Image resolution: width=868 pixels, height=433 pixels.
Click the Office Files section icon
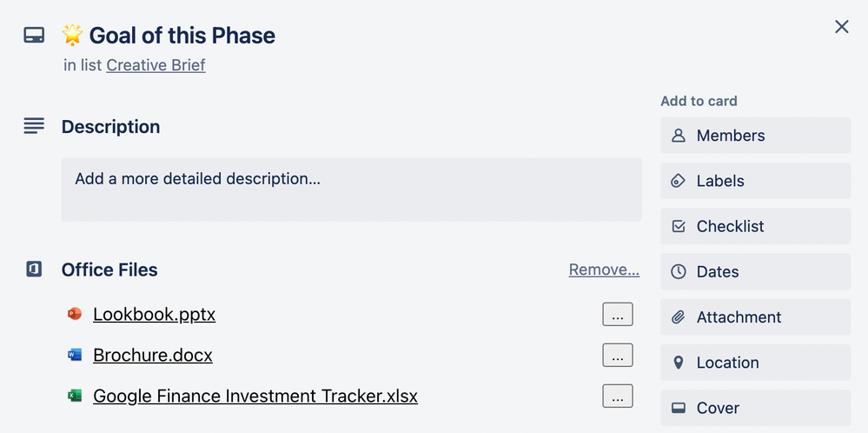[x=34, y=270]
